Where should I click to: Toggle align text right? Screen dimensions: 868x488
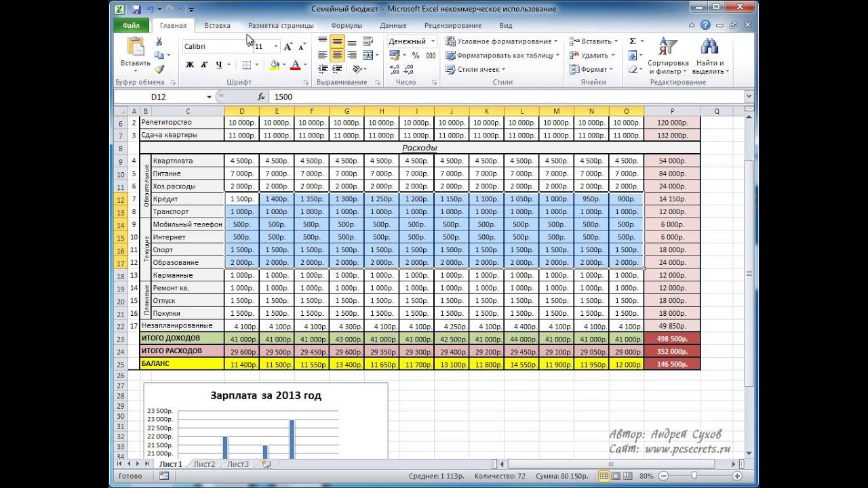[351, 56]
